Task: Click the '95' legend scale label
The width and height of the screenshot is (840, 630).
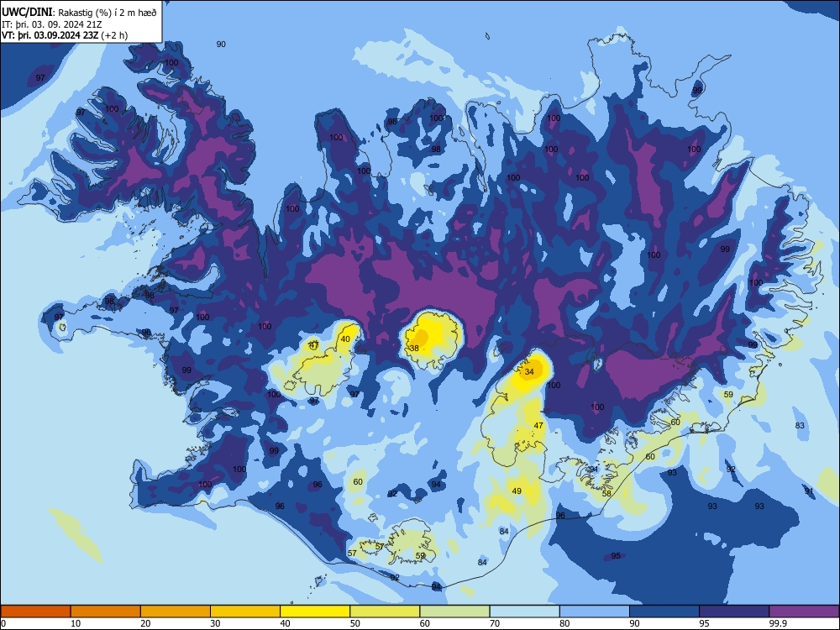Action: [x=705, y=623]
